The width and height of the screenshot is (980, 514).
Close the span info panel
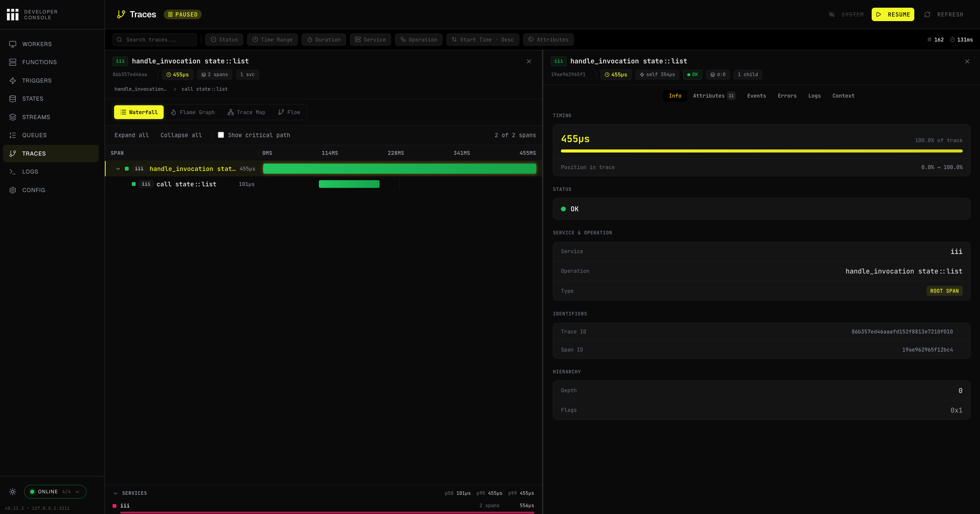pyautogui.click(x=967, y=61)
